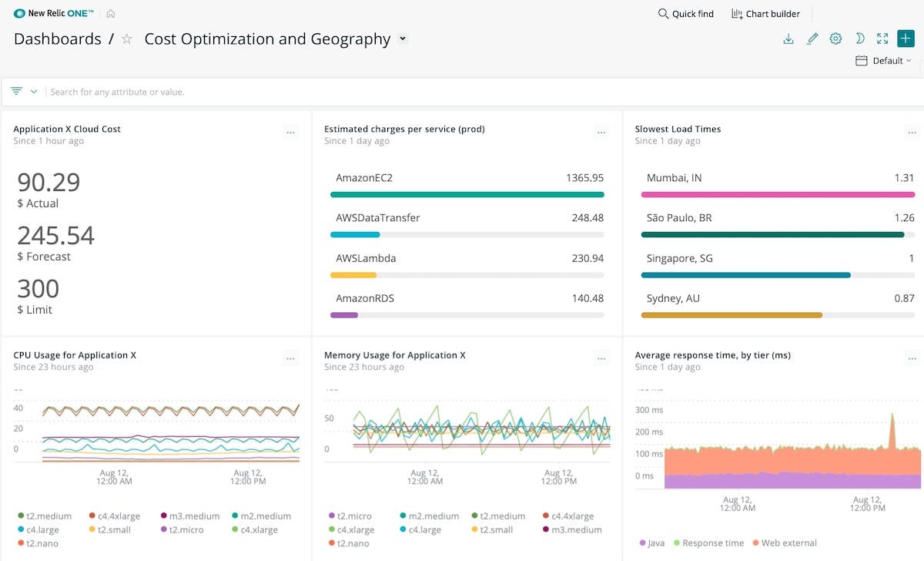Click the Singapore, SG bar

point(746,275)
